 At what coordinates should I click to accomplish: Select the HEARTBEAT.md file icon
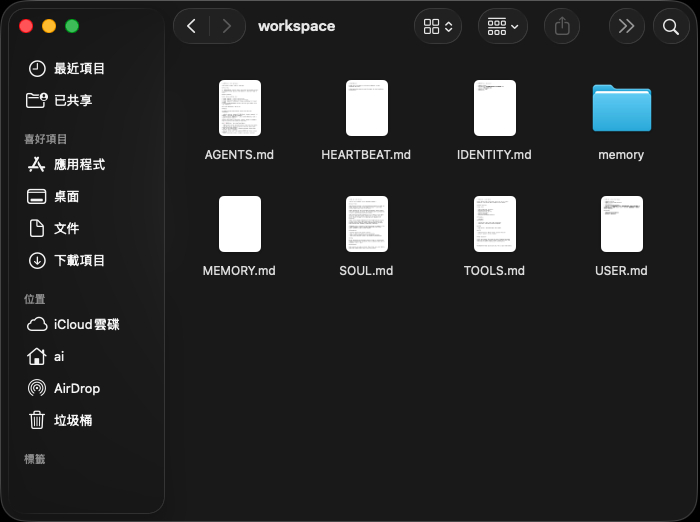click(x=366, y=108)
